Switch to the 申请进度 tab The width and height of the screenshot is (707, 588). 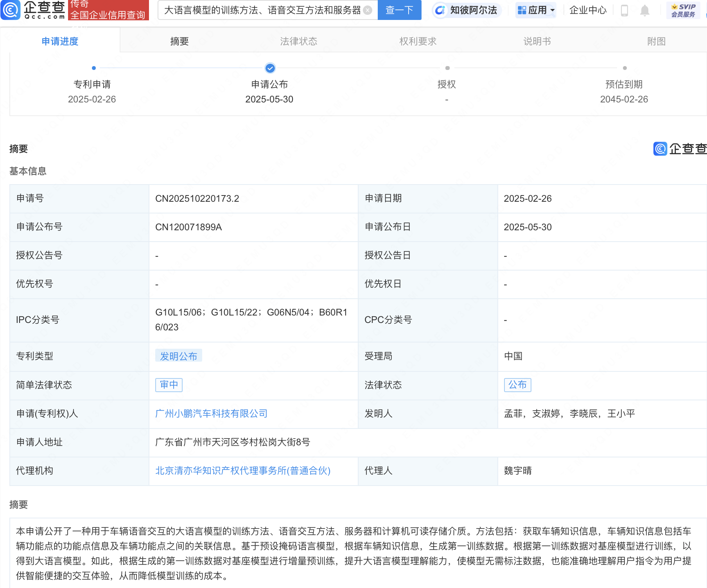pos(60,41)
